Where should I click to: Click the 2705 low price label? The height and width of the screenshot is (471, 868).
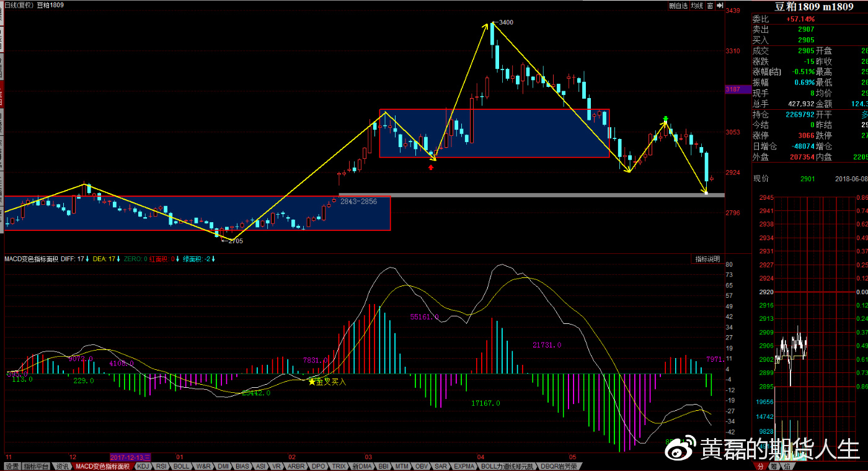235,241
